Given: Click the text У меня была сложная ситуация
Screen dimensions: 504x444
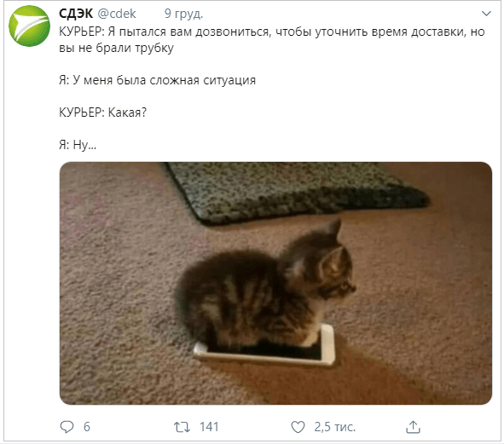Looking at the screenshot, I should tap(164, 80).
